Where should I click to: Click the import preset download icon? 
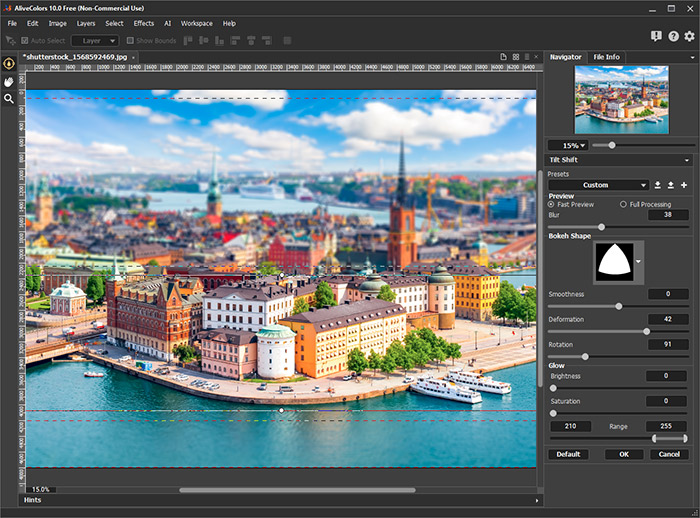[658, 185]
